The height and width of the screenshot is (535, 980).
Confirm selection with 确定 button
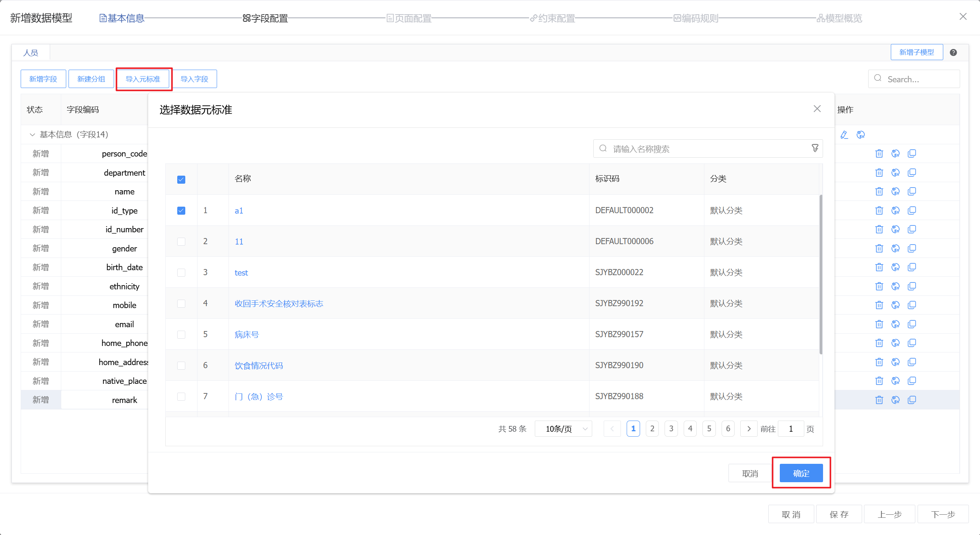point(801,473)
